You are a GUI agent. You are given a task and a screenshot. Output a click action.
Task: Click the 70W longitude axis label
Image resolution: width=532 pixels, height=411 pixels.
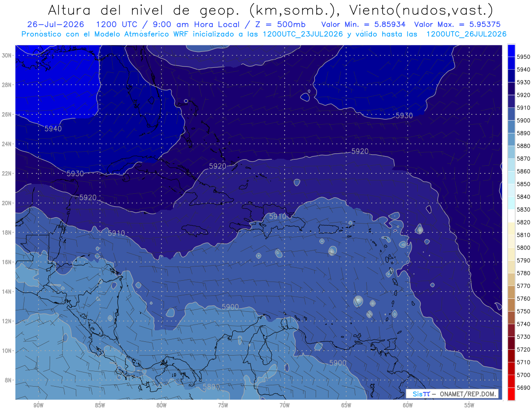(285, 405)
